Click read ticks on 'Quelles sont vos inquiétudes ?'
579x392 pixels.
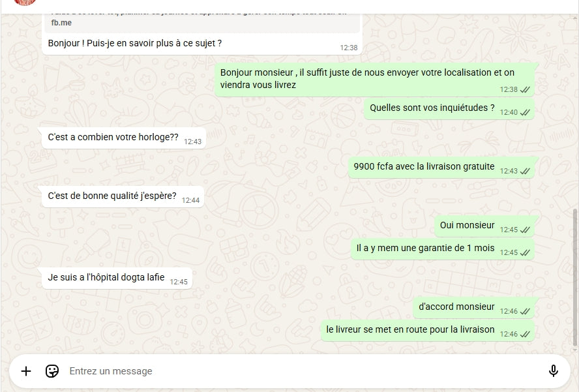tap(525, 112)
